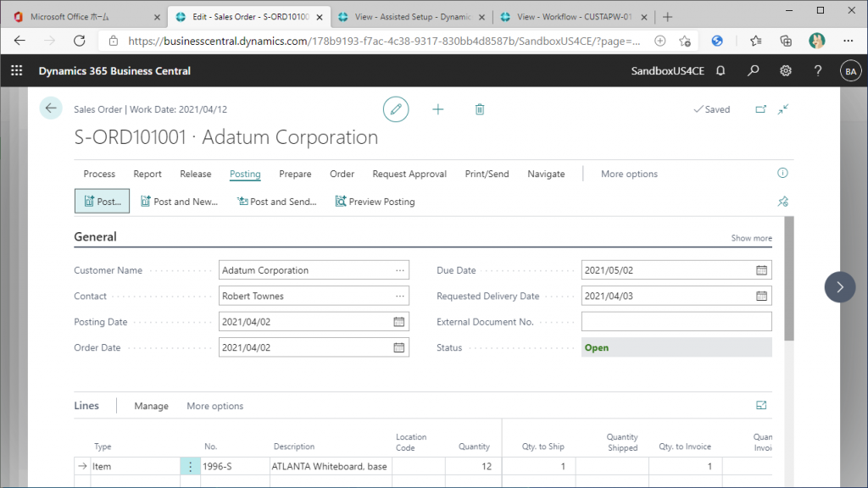
Task: Open the FactBox information pane icon
Action: [x=782, y=173]
